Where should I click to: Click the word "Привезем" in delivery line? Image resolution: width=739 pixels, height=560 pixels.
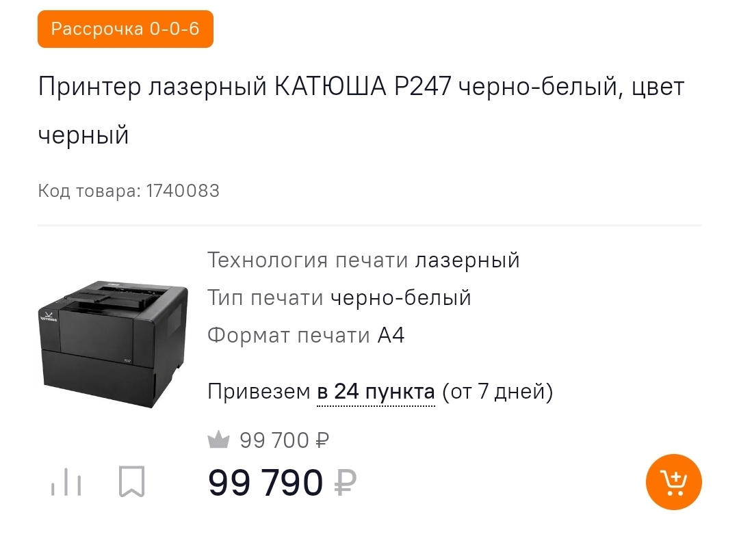coord(259,392)
